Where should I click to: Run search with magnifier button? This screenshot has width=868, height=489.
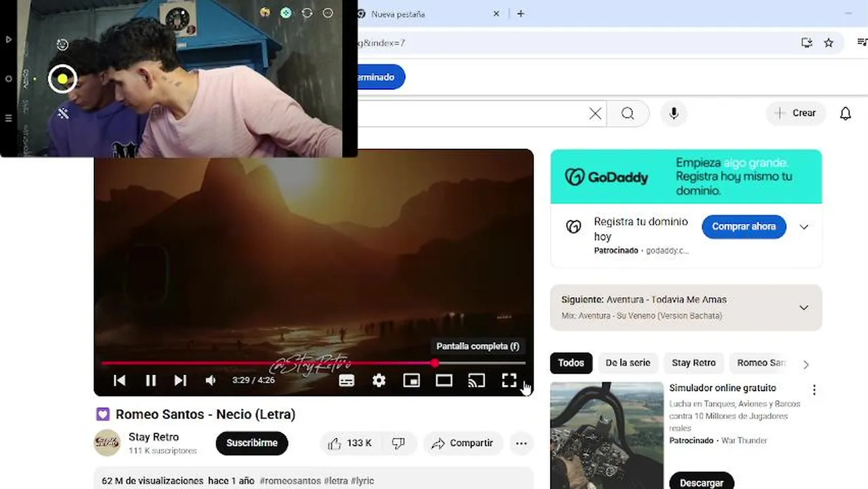pyautogui.click(x=628, y=113)
